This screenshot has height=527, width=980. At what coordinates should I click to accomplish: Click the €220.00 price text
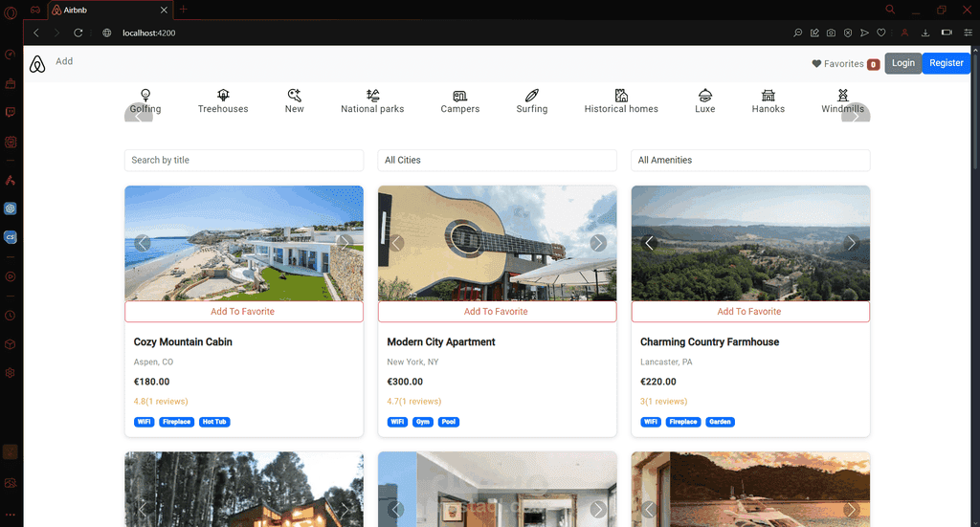pos(658,382)
